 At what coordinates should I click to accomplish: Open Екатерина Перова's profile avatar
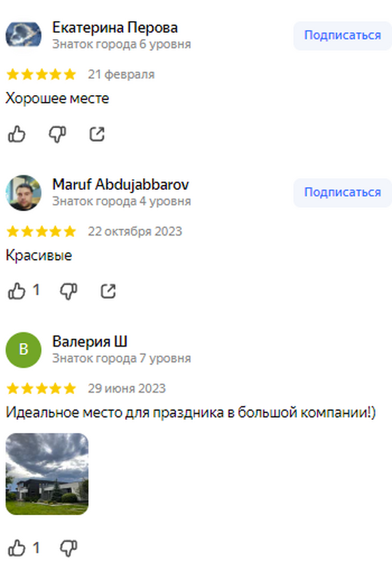pyautogui.click(x=23, y=36)
